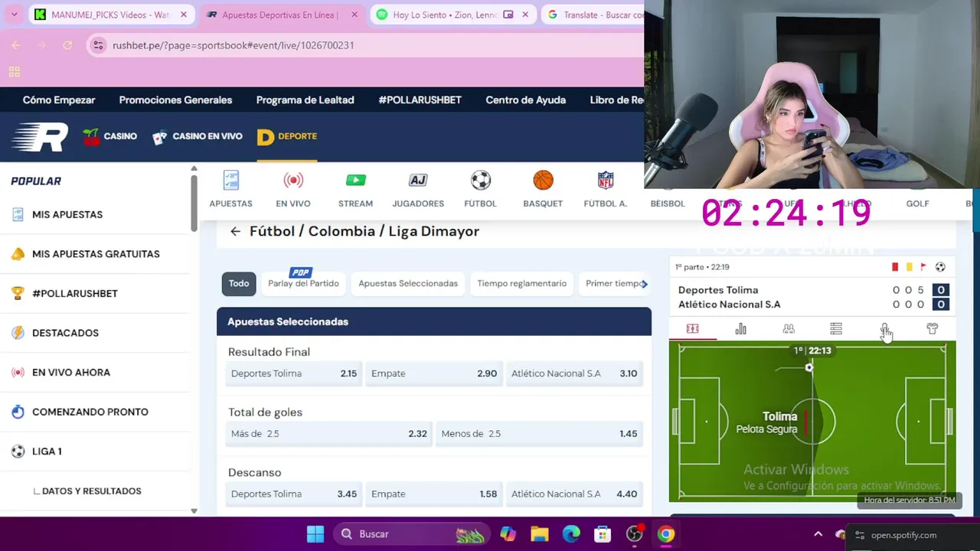Switch to Translate Google tab
Screen dimensions: 980x551
pyautogui.click(x=594, y=15)
